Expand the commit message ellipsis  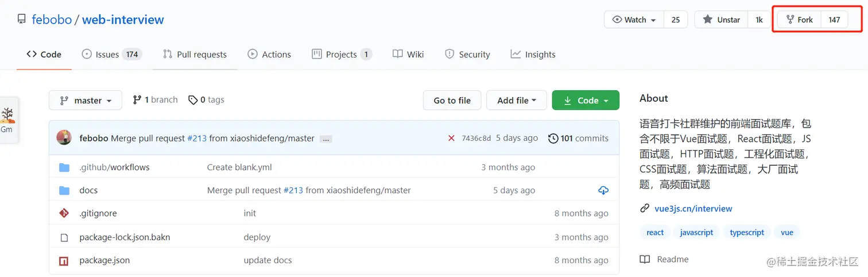click(325, 138)
